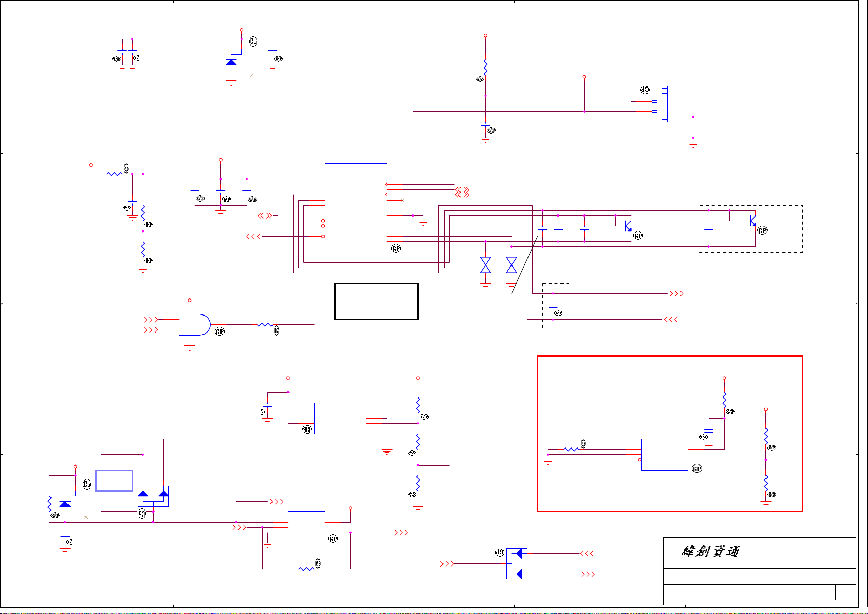Click the transistor inside the large dashed box

tap(752, 221)
